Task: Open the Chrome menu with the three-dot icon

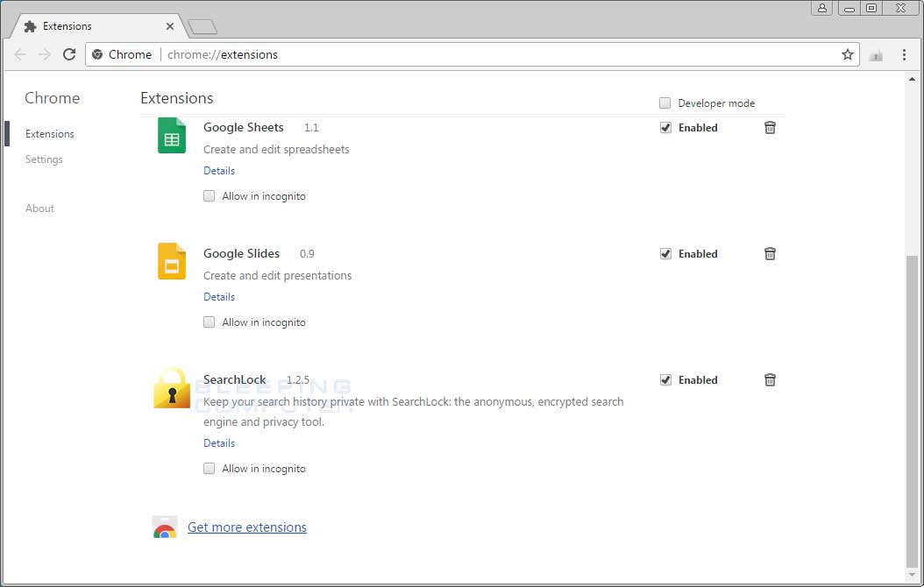Action: coord(905,53)
